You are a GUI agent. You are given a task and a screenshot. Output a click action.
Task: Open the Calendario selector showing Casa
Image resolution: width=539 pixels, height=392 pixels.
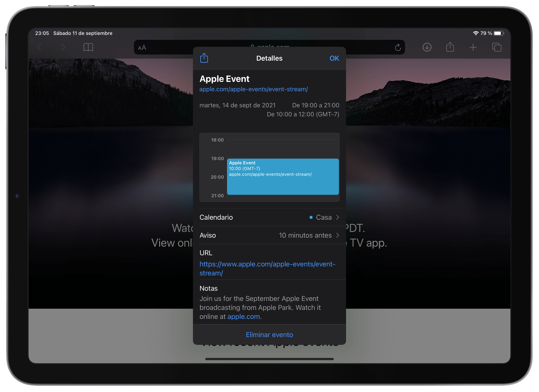click(269, 217)
